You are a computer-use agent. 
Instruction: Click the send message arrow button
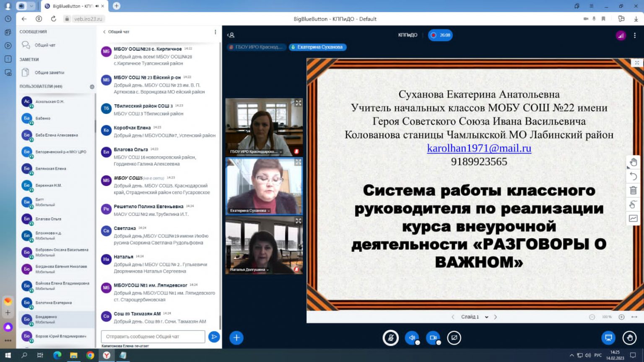pyautogui.click(x=214, y=337)
